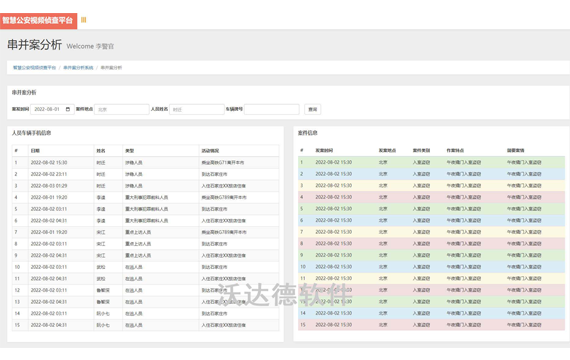The image size is (570, 360).
Task: Click 入室盗窃 category in case table row 6
Action: click(x=421, y=220)
